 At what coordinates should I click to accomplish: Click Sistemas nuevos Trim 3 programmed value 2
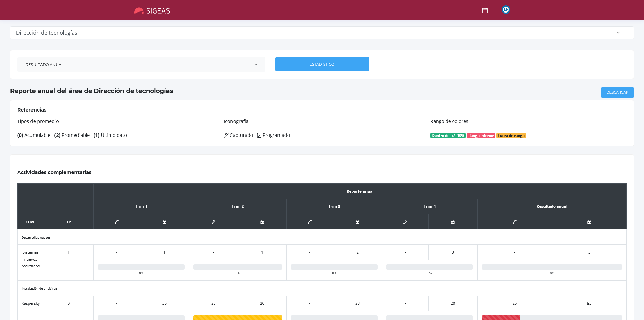tap(357, 252)
